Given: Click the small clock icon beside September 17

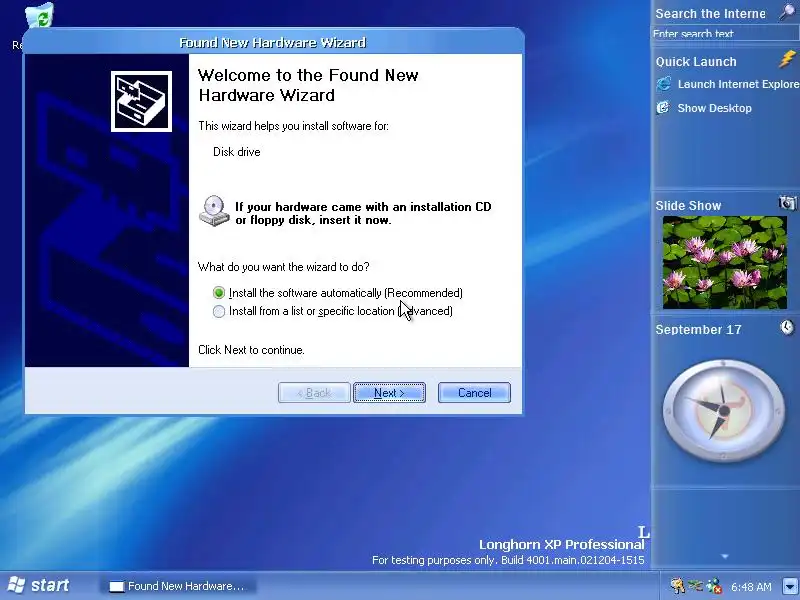Looking at the screenshot, I should pos(787,327).
